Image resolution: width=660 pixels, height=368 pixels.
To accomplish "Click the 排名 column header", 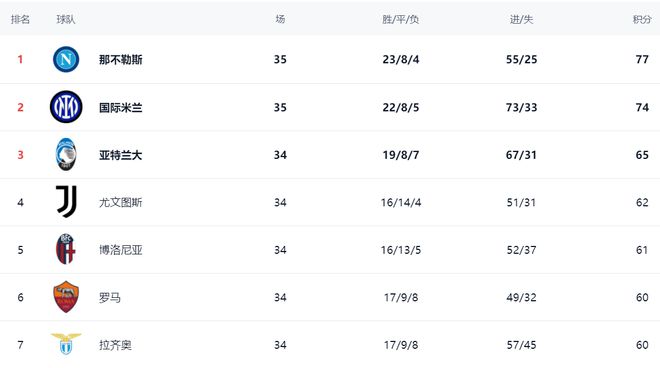I will pos(20,19).
